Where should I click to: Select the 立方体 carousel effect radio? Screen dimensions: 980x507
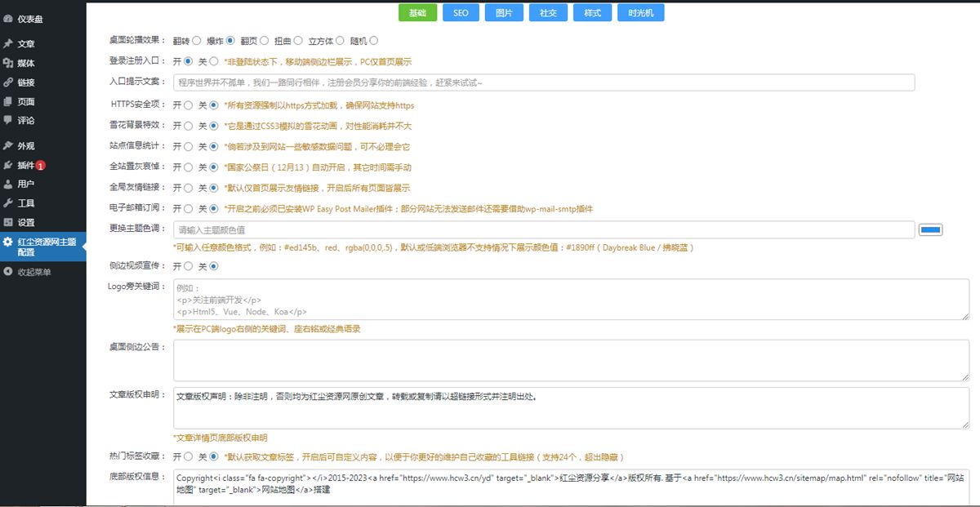(340, 41)
